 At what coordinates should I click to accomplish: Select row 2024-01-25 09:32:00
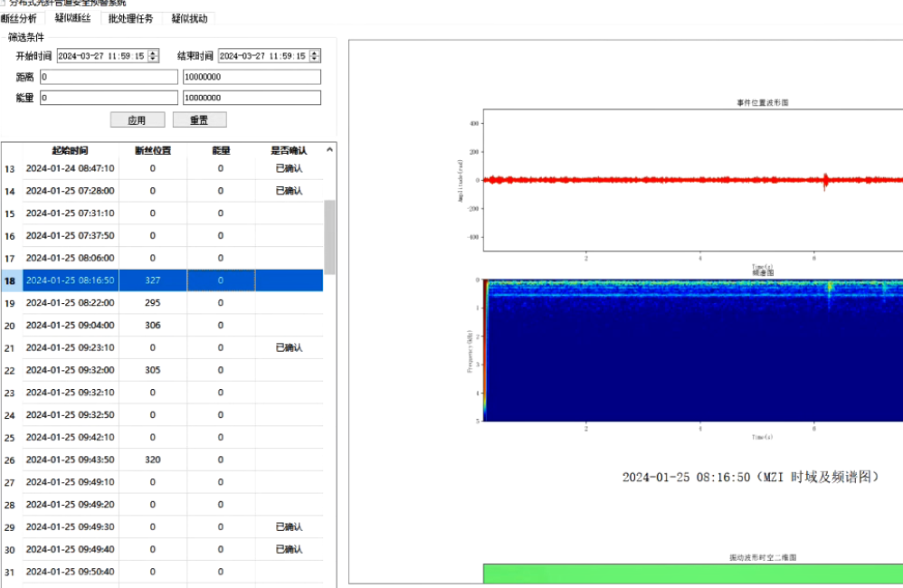[162, 370]
